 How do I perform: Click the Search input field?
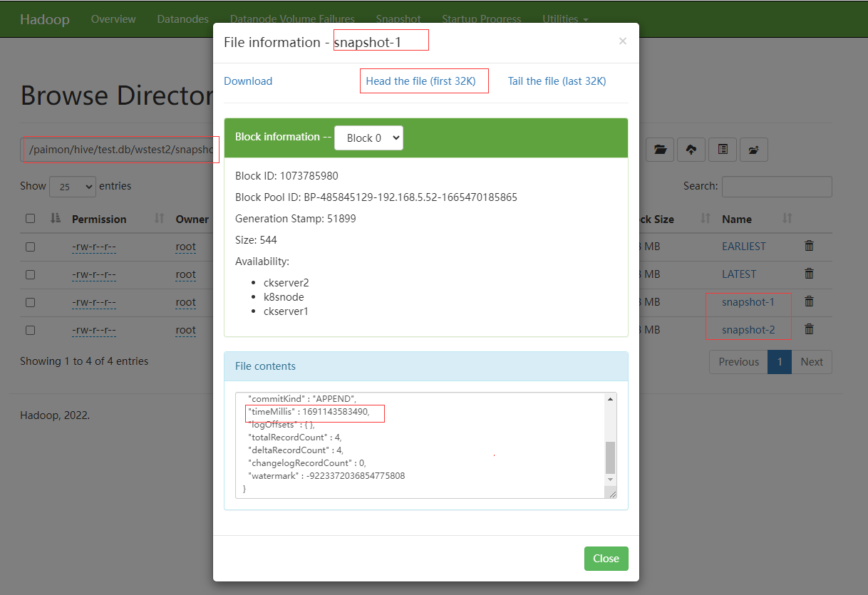(777, 187)
